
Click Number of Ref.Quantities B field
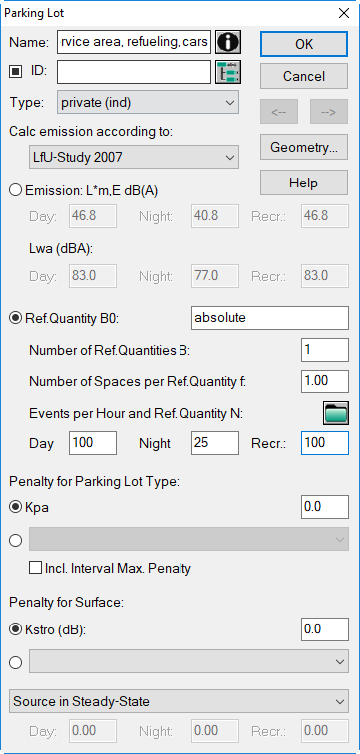[325, 350]
